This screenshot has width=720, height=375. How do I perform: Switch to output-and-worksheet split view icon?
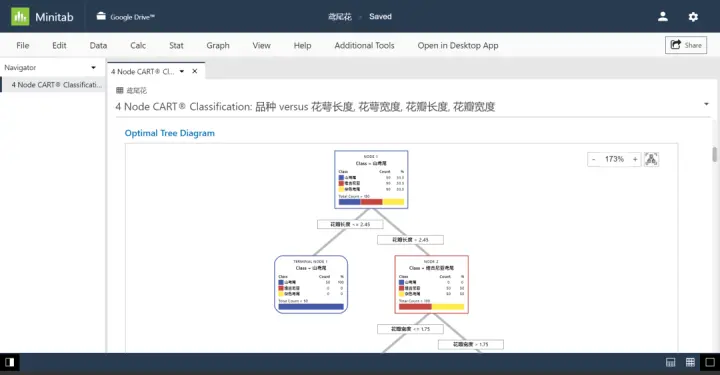coord(670,363)
